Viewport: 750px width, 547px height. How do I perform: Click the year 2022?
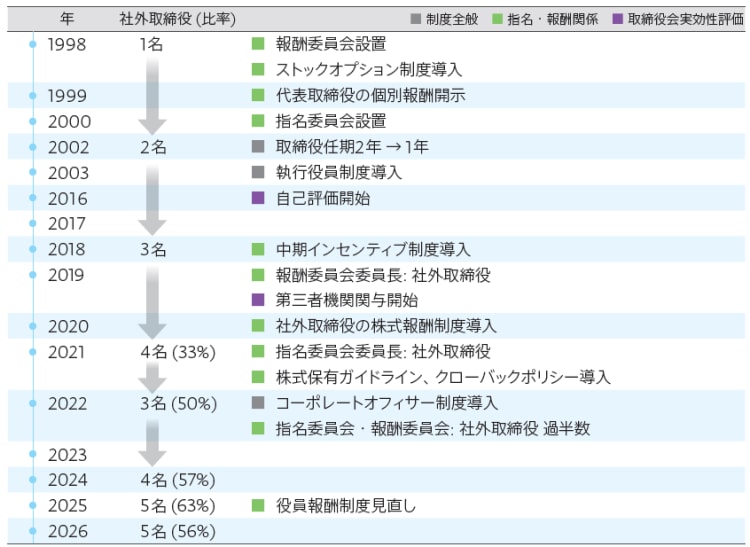pyautogui.click(x=68, y=404)
